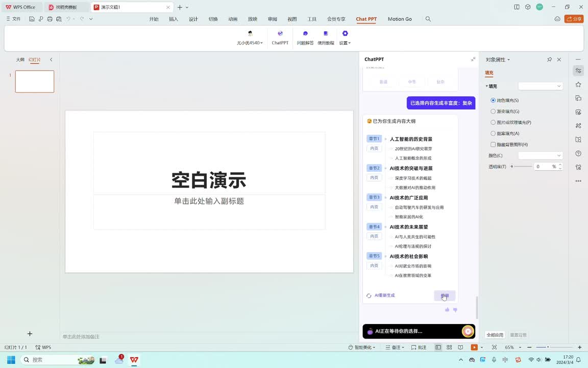The height and width of the screenshot is (368, 588).
Task: Click the search icon in the ribbon
Action: tap(428, 19)
